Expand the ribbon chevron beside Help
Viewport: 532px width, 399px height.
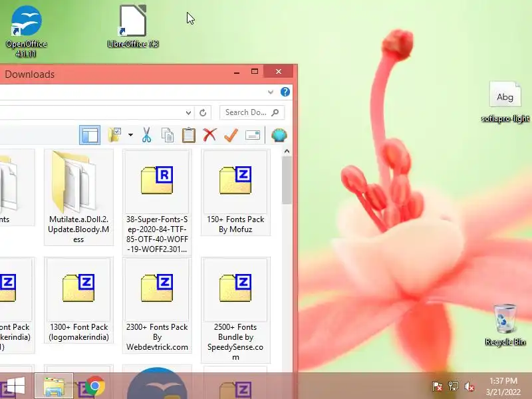tap(271, 92)
